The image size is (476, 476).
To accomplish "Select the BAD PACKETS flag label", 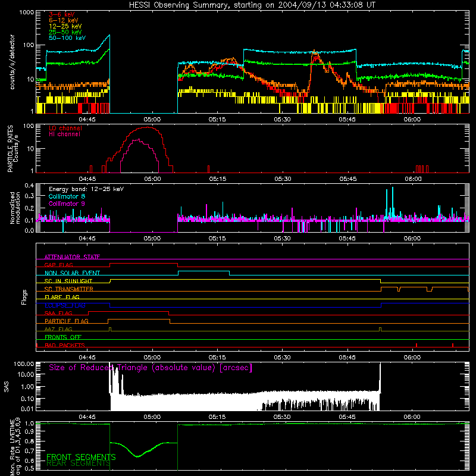I will 65,345.
